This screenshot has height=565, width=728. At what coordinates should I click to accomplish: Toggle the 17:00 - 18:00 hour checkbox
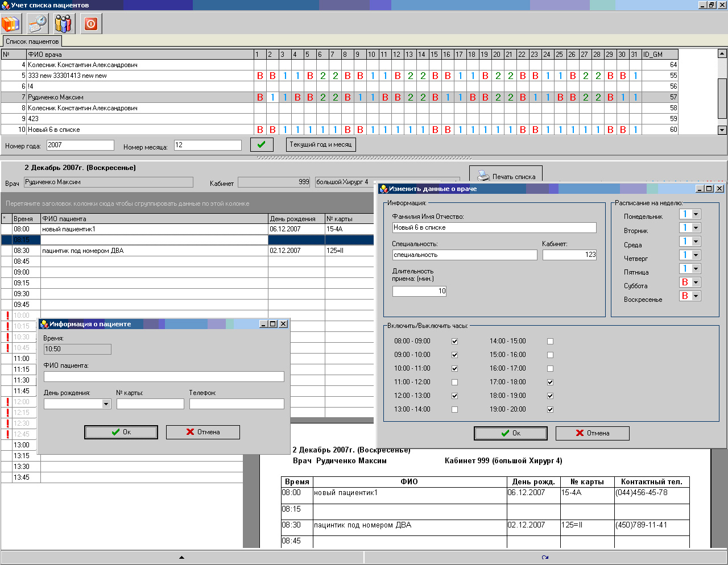(550, 383)
